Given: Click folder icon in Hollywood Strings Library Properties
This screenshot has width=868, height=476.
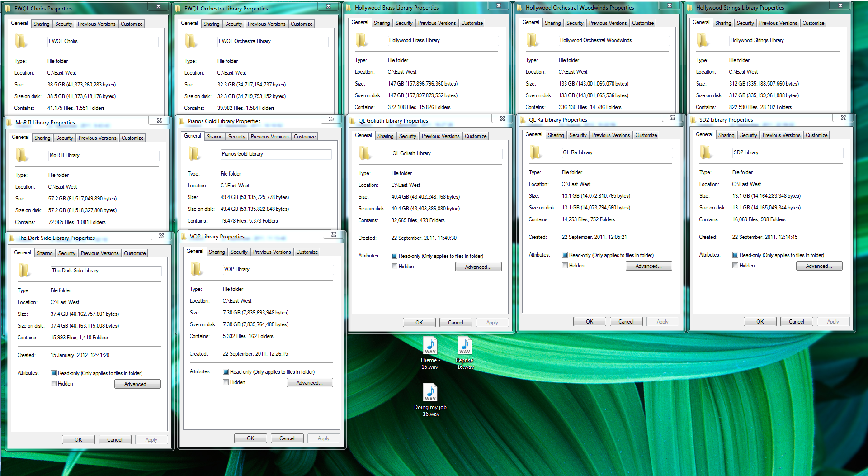Looking at the screenshot, I should 703,40.
